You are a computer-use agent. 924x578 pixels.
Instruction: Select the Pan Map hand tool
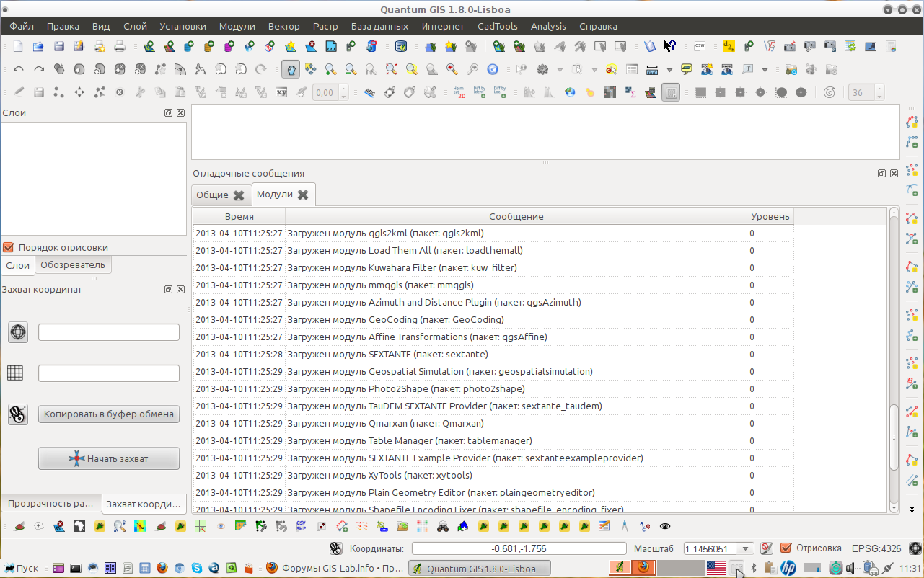tap(290, 70)
